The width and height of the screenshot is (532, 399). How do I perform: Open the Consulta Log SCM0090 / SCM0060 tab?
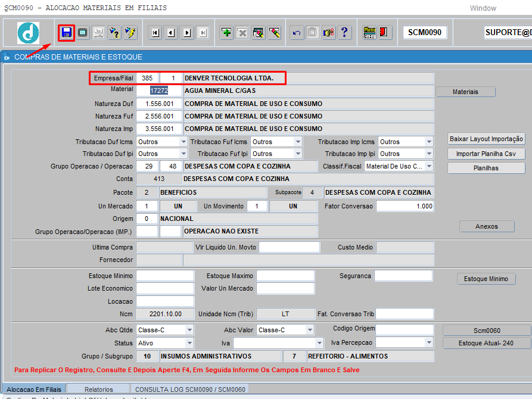[x=190, y=389]
